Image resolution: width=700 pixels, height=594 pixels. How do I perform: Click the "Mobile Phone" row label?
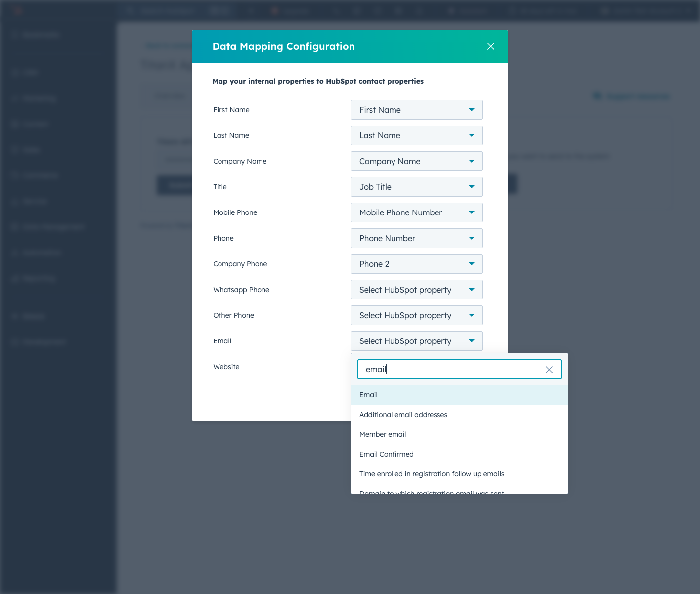coord(235,212)
